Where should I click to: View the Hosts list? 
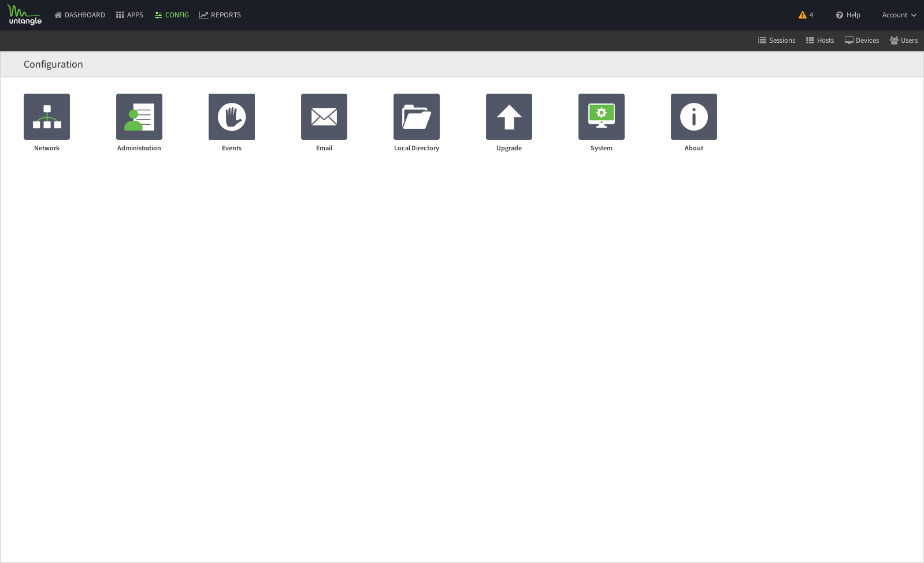point(820,40)
